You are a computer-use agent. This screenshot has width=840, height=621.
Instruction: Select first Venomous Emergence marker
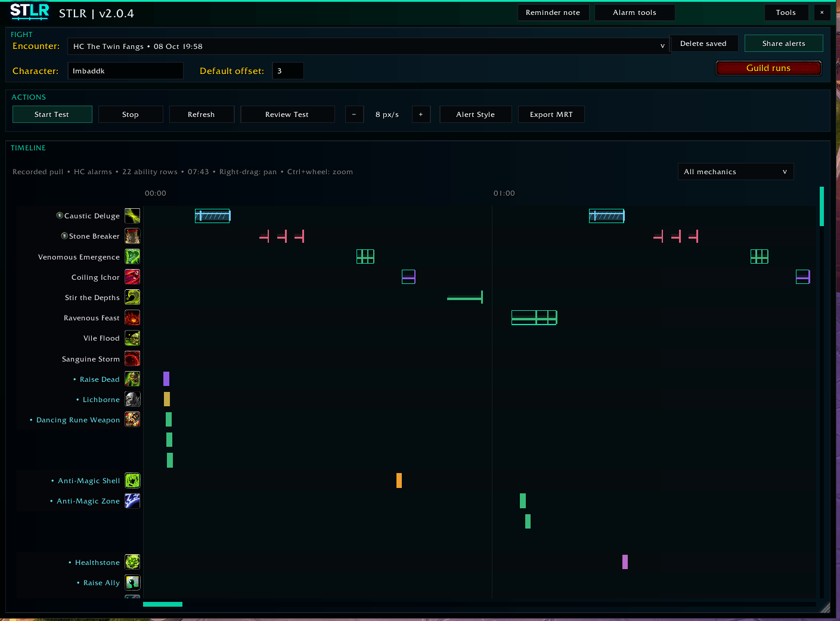(x=365, y=257)
